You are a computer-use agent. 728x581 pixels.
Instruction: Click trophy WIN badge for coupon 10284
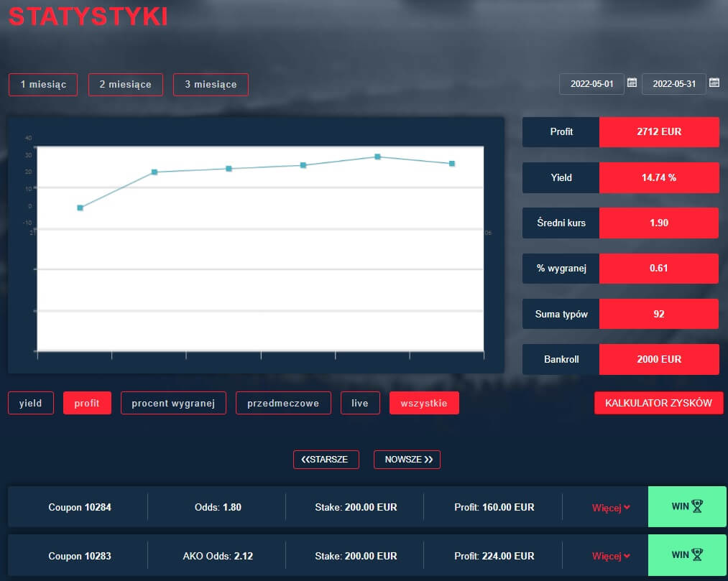[x=686, y=507]
